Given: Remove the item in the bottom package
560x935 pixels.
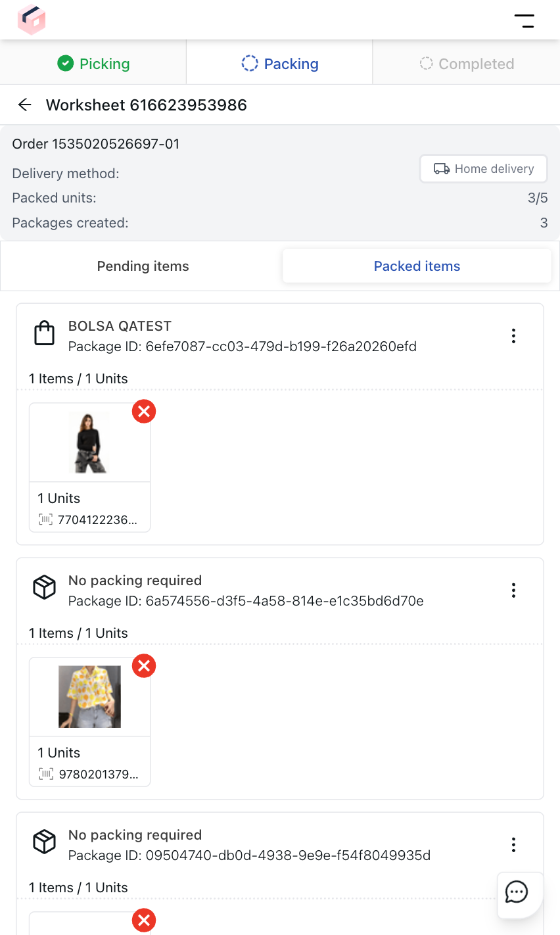Looking at the screenshot, I should click(x=143, y=921).
